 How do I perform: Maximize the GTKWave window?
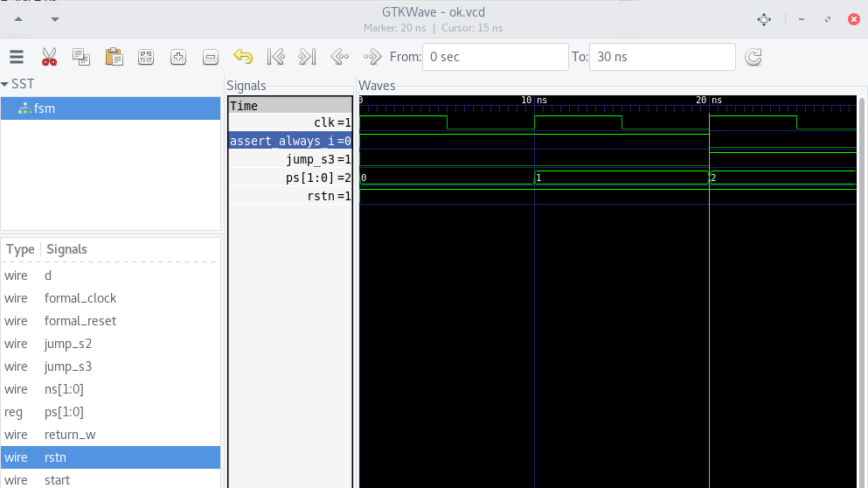click(828, 19)
